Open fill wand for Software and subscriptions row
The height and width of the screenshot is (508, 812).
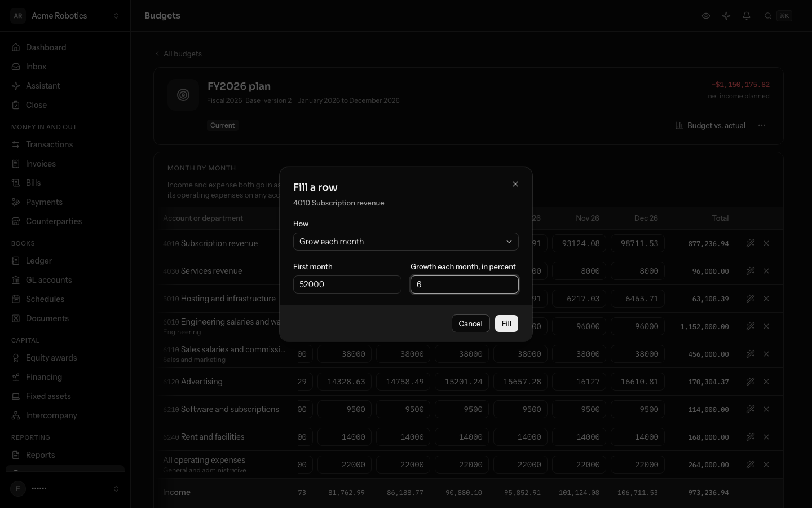751,409
